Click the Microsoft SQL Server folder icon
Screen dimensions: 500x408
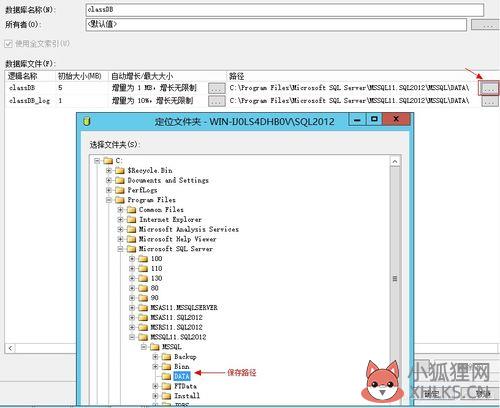click(x=131, y=249)
